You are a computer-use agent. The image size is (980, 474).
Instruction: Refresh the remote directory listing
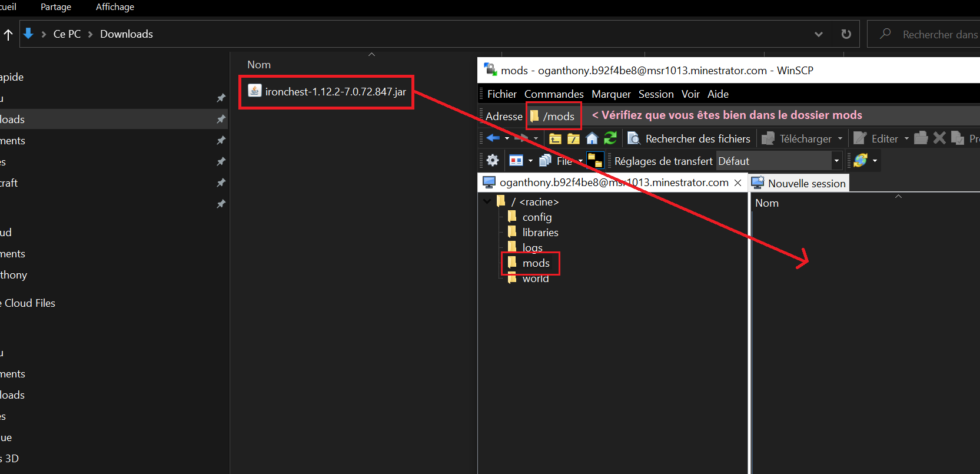pyautogui.click(x=610, y=138)
